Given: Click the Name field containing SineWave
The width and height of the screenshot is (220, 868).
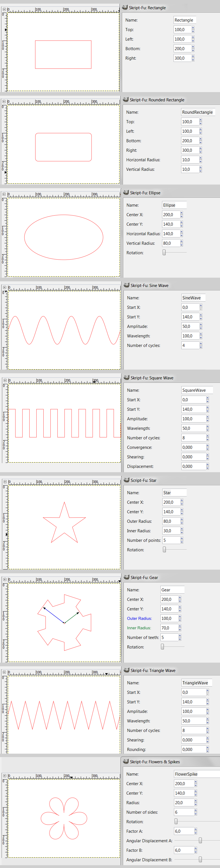Looking at the screenshot, I should tap(193, 298).
